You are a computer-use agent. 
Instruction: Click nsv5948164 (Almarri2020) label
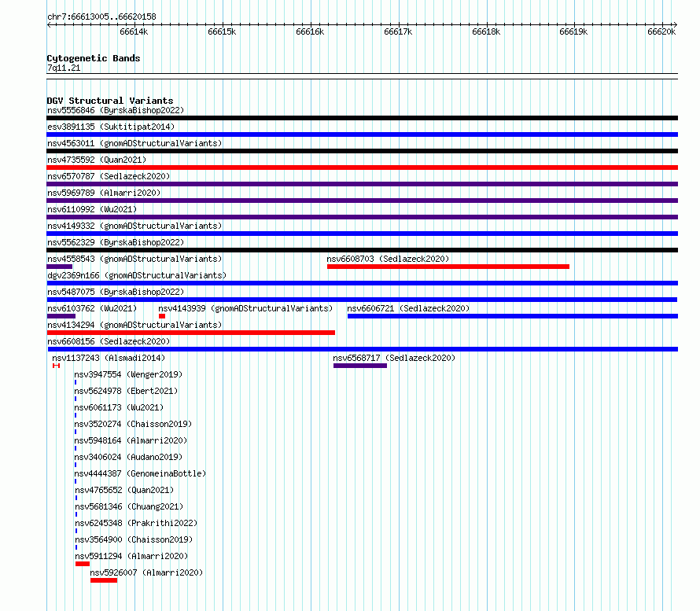click(131, 440)
